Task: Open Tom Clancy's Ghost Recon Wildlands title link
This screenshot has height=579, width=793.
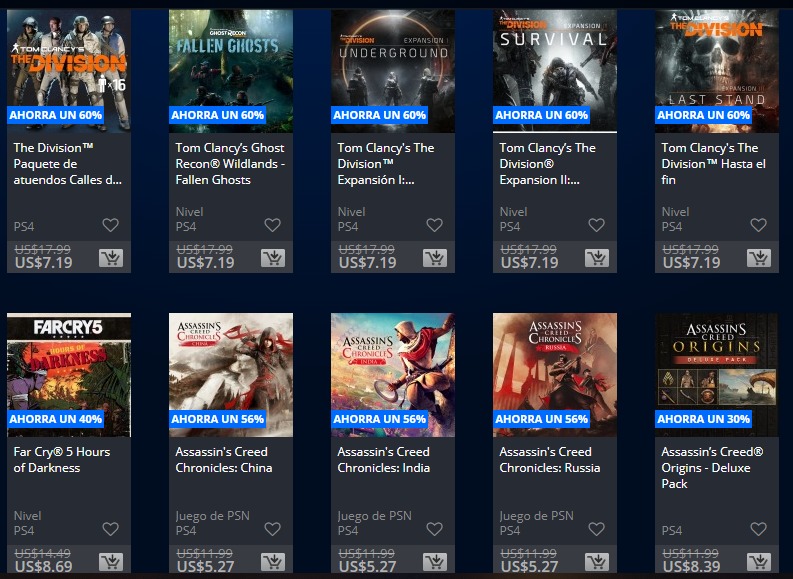Action: click(x=230, y=164)
